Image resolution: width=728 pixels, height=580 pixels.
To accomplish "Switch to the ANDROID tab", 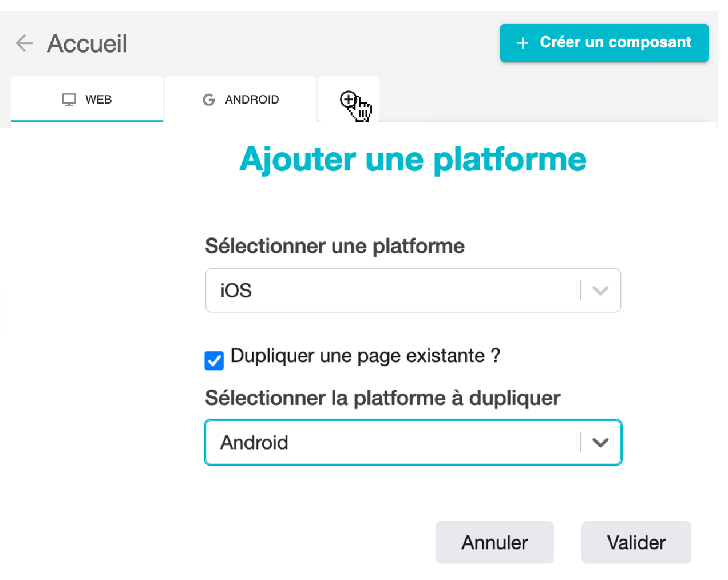I will (x=240, y=100).
